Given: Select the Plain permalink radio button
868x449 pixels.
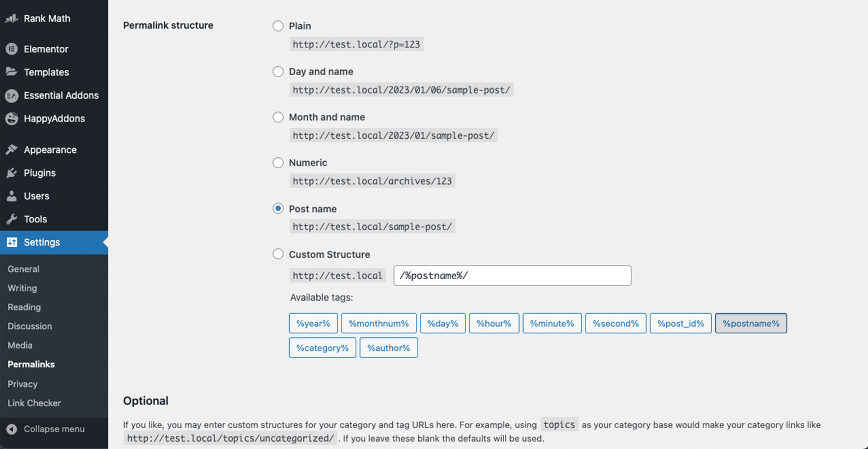Looking at the screenshot, I should pyautogui.click(x=278, y=26).
